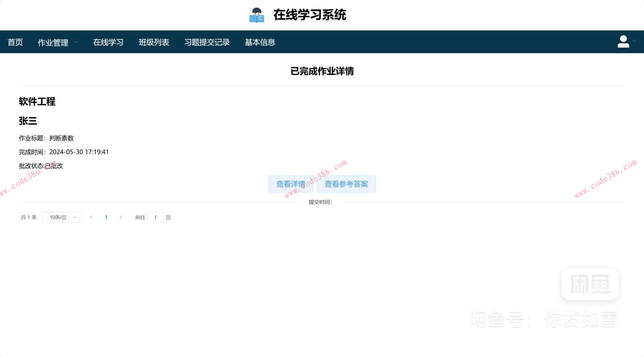Screen dimensions: 644x357
Task: Select page number 1 in pagination
Action: pyautogui.click(x=106, y=217)
